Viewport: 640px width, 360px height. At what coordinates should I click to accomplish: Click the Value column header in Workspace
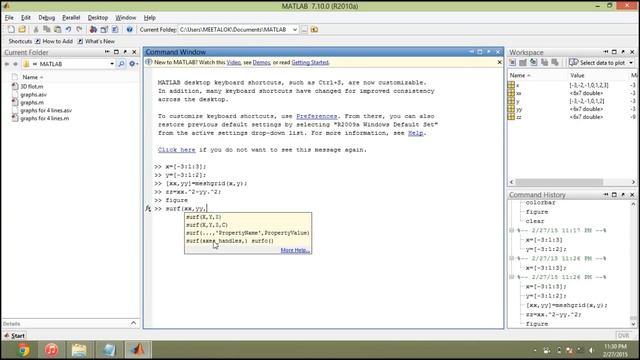coord(577,76)
